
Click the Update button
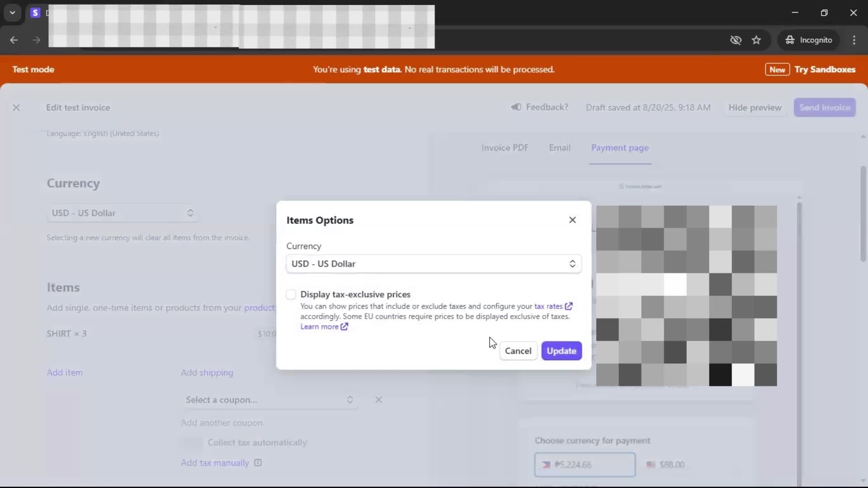pyautogui.click(x=561, y=351)
